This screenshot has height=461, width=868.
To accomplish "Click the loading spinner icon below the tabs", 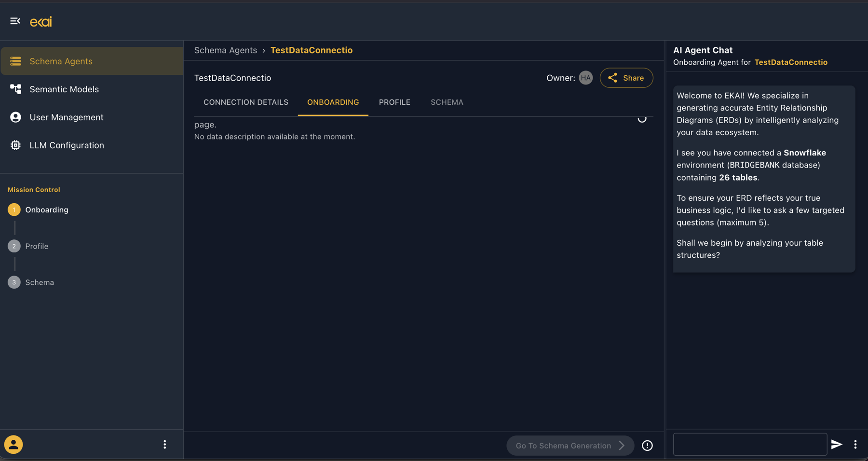I will 642,119.
